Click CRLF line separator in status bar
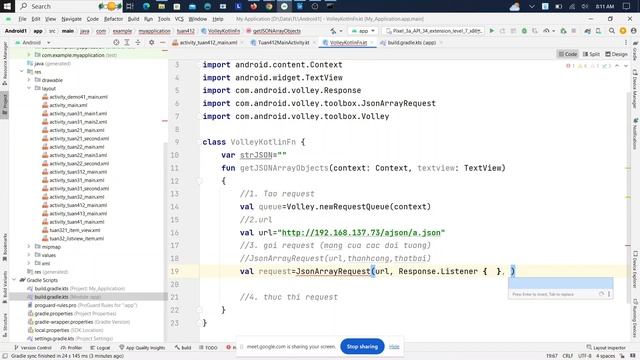This screenshot has width=640, height=360. click(x=568, y=356)
